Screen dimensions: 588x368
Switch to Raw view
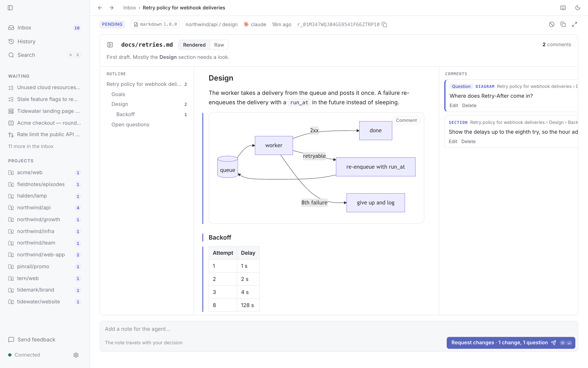(219, 45)
